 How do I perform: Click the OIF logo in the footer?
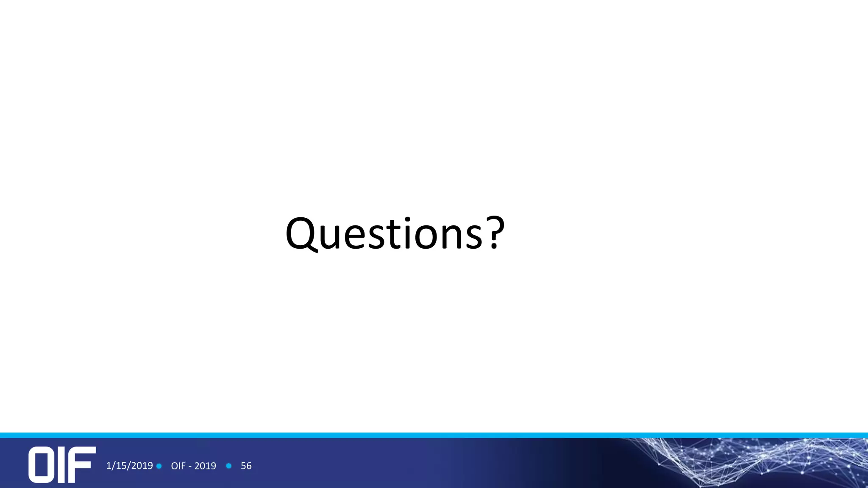[62, 464]
